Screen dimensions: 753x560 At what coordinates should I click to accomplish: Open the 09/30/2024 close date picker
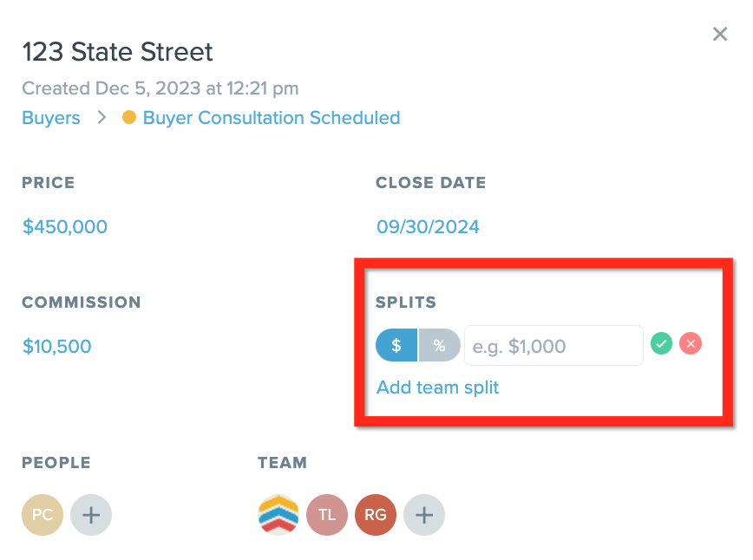[x=428, y=226]
